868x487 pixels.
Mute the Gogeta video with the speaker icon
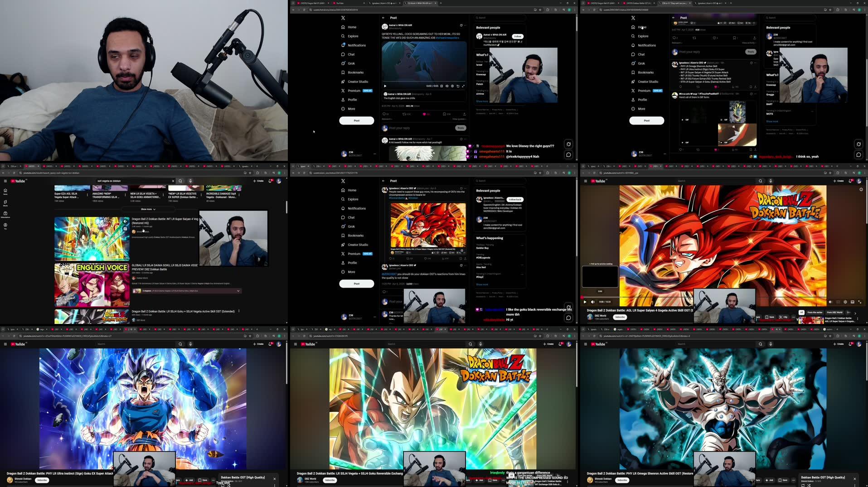[x=593, y=302]
